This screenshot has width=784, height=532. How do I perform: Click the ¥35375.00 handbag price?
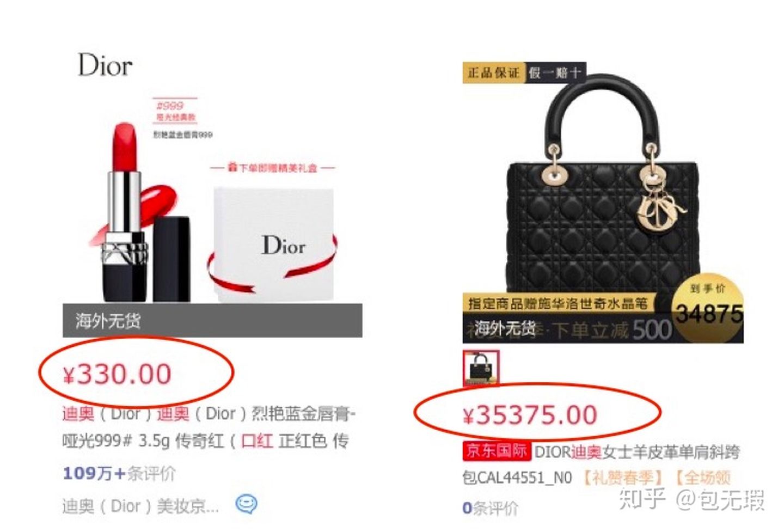pos(530,415)
